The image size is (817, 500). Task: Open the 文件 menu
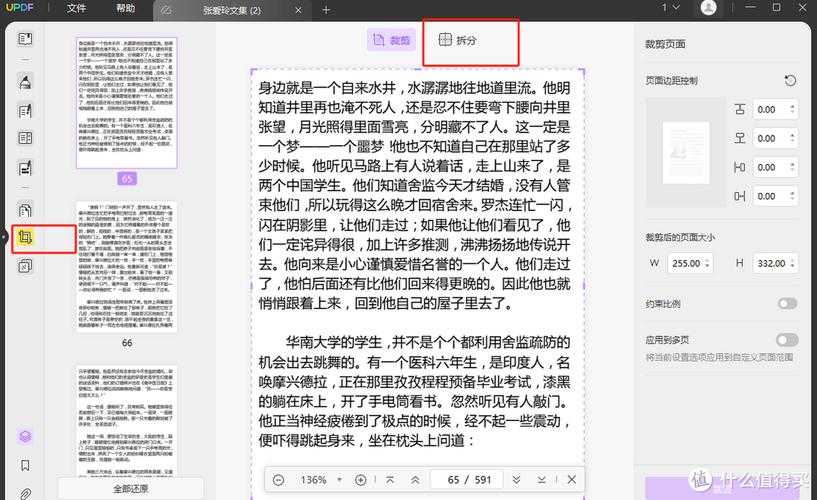click(x=76, y=8)
